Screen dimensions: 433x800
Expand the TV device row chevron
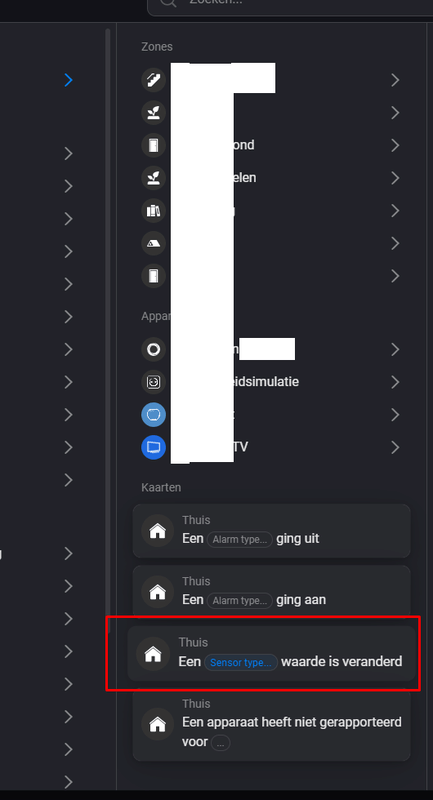395,447
